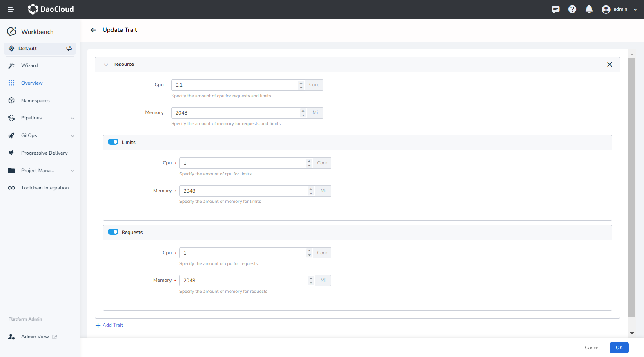The width and height of the screenshot is (644, 357).
Task: Open Progressive Delivery in the sidebar
Action: pyautogui.click(x=44, y=153)
